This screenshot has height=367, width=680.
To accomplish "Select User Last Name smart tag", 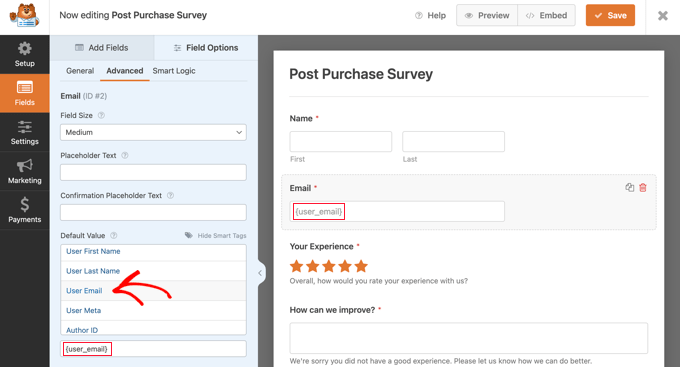I will (153, 271).
